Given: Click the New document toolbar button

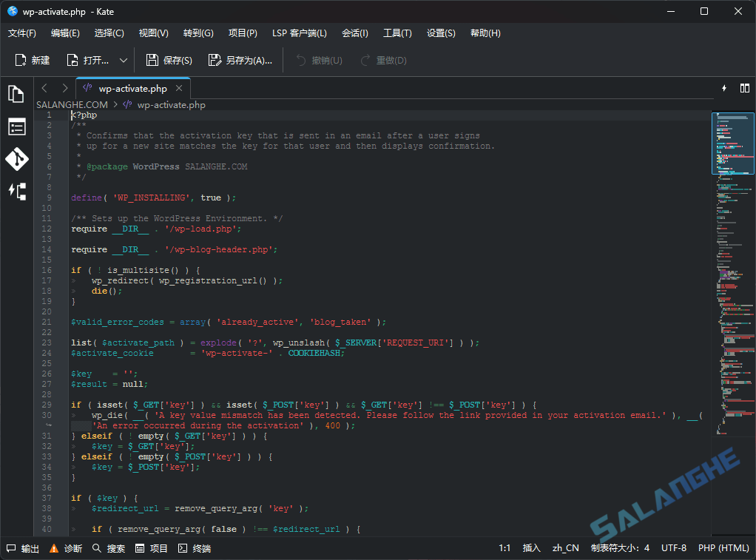Looking at the screenshot, I should (33, 61).
